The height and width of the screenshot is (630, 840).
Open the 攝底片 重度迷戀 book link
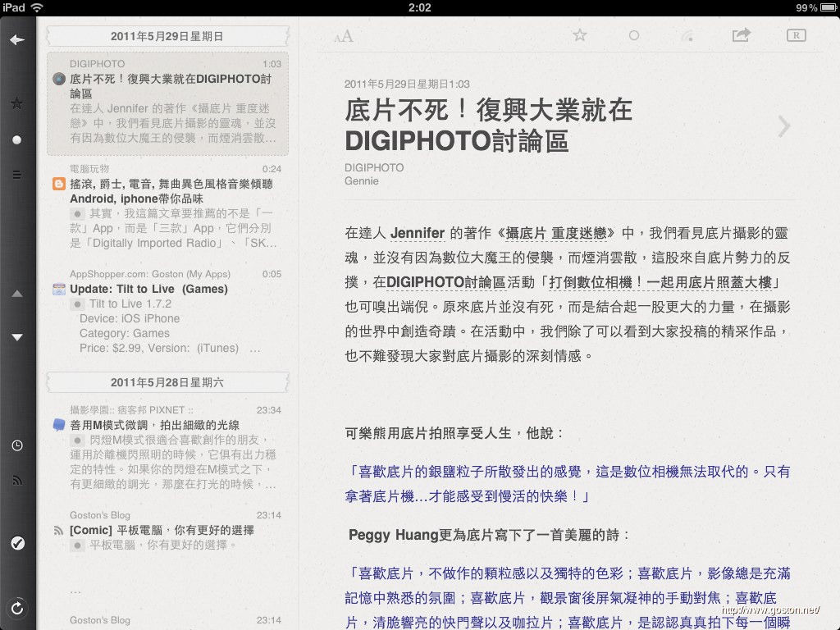(555, 233)
